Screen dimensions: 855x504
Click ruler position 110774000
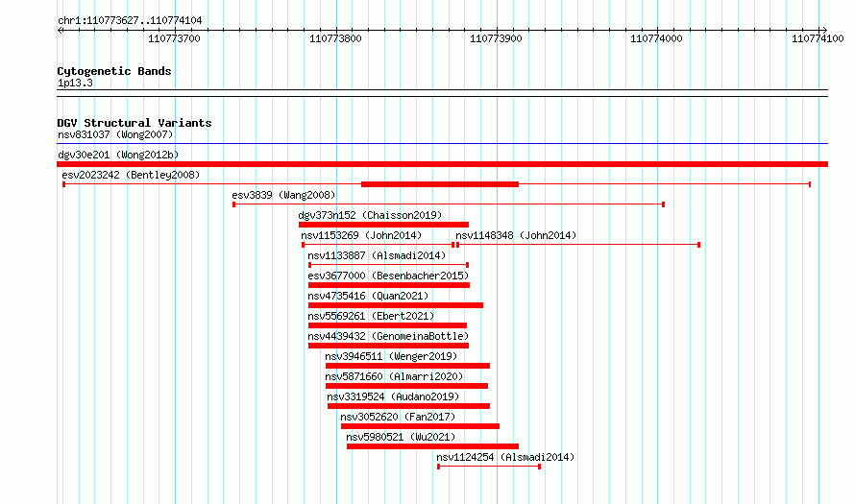[656, 38]
